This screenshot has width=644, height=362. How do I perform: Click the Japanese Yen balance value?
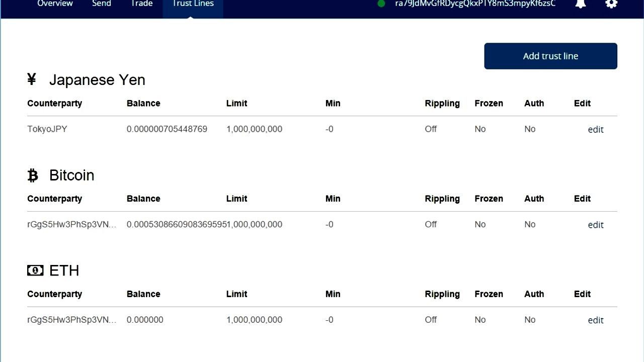point(167,129)
